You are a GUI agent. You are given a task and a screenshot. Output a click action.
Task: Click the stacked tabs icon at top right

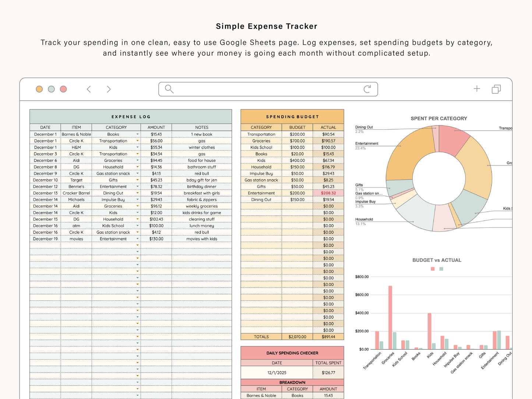[496, 89]
